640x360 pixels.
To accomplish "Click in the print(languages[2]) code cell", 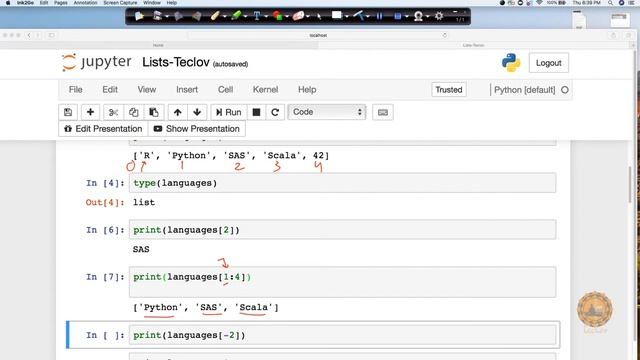I will (342, 230).
